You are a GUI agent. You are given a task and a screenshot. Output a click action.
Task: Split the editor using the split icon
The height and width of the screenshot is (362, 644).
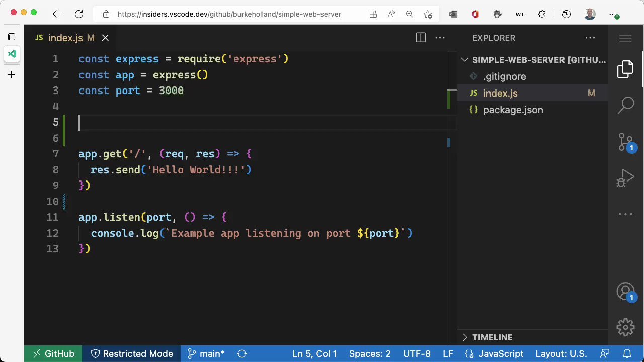tap(421, 38)
